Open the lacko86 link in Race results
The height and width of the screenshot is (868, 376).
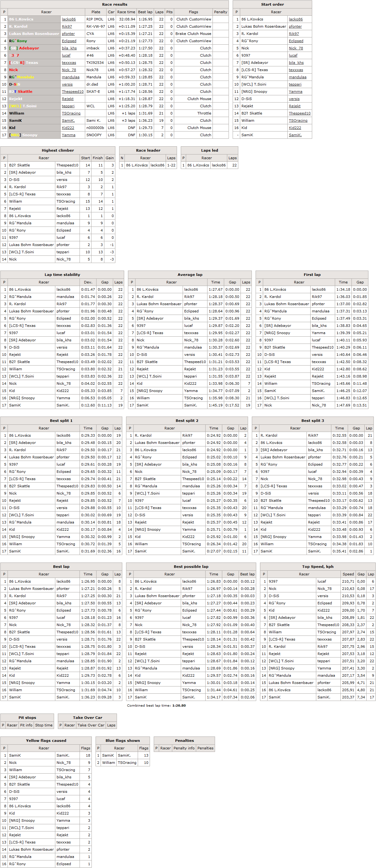click(69, 19)
